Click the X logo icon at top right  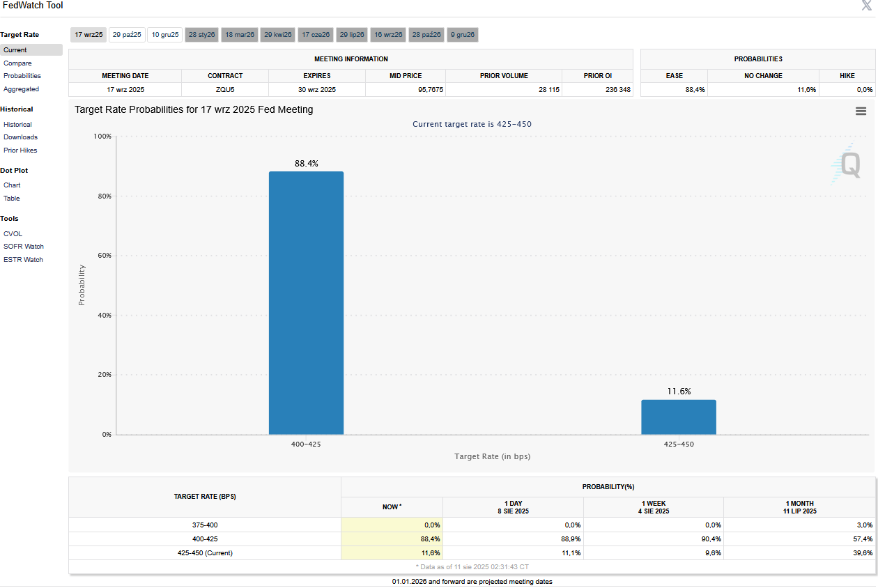867,6
